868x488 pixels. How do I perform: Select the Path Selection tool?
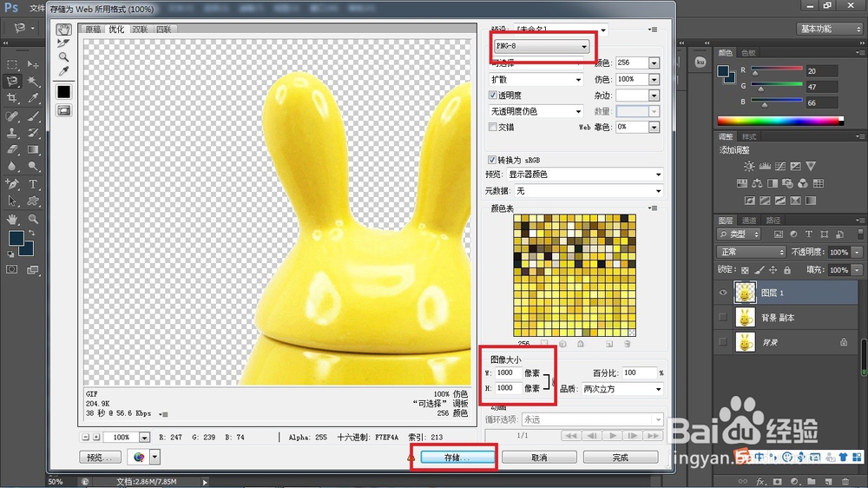click(12, 201)
